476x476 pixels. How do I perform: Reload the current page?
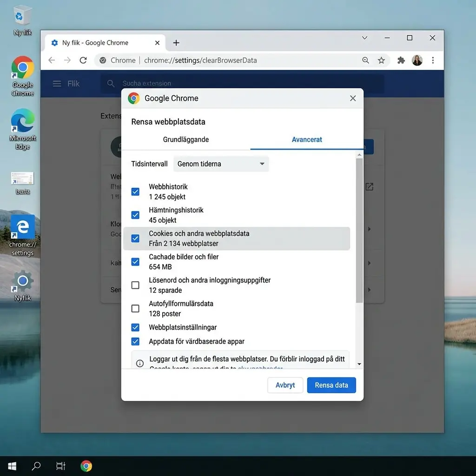(x=83, y=60)
